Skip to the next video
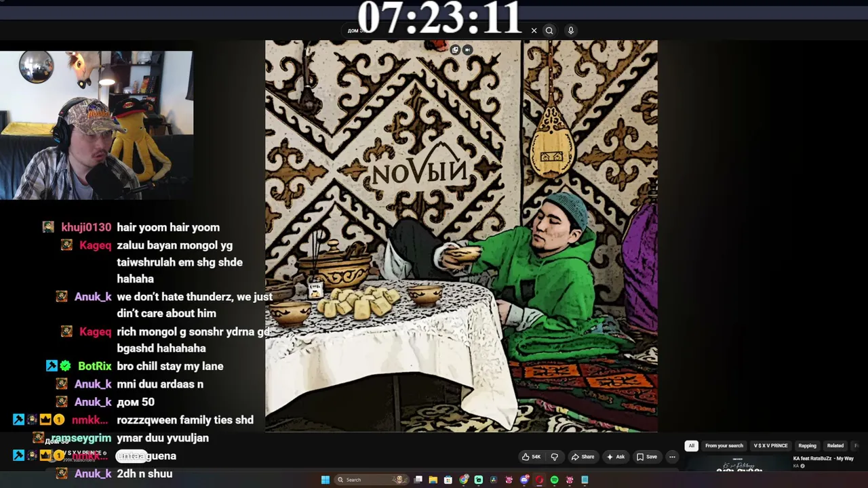Viewport: 868px width, 488px height. [467, 49]
